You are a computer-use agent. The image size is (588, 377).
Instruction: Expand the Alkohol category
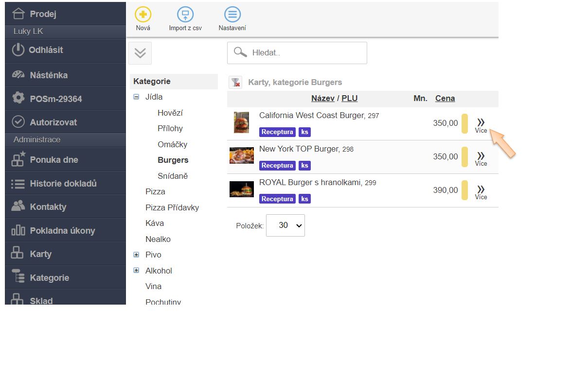136,271
